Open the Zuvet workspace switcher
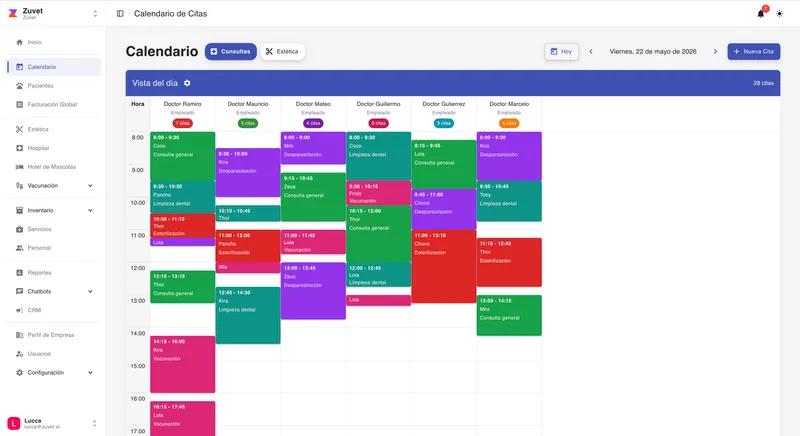This screenshot has width=800, height=436. (x=53, y=13)
